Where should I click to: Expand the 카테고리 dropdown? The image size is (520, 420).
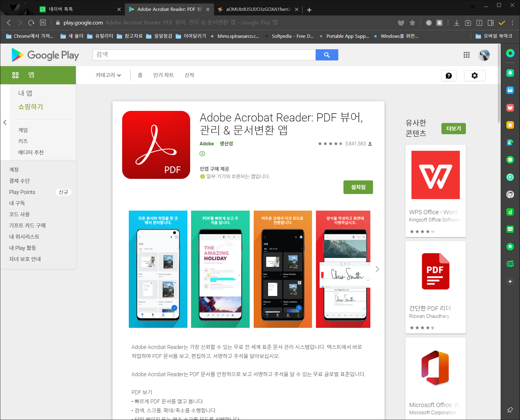click(x=108, y=75)
